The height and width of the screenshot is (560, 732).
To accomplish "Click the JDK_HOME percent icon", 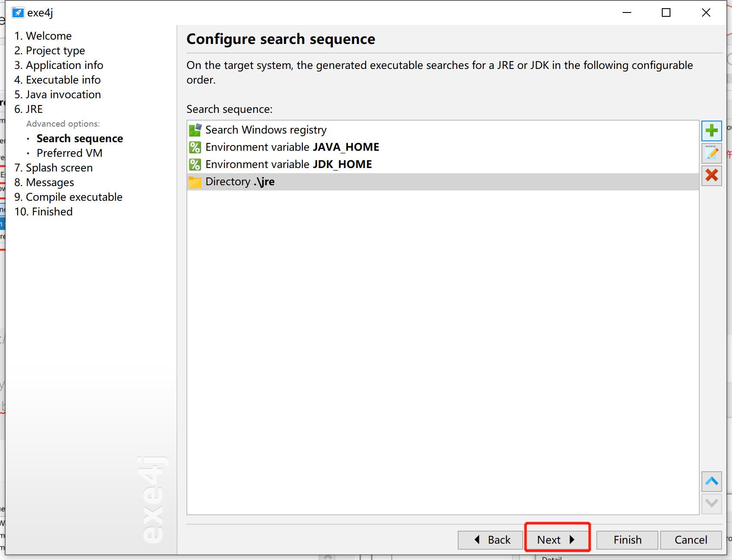I will coord(195,165).
